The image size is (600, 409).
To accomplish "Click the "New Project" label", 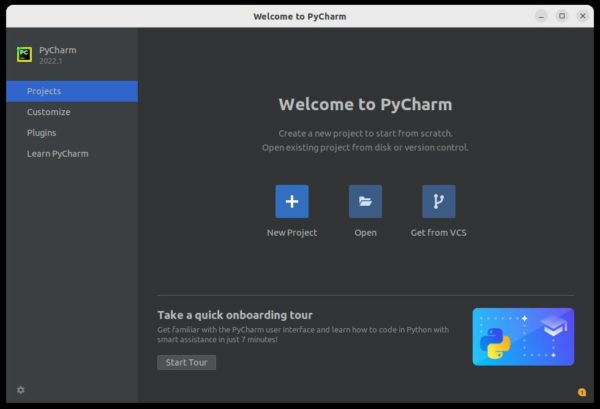I will 292,233.
